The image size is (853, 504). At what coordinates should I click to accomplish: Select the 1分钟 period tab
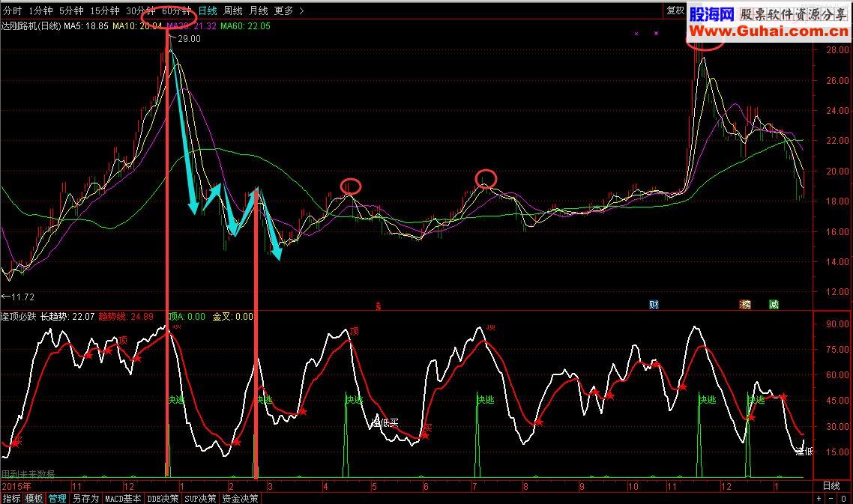coord(40,11)
